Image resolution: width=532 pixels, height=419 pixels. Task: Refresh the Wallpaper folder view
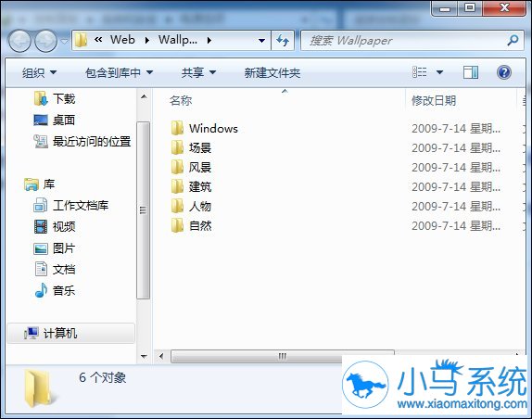coord(283,41)
